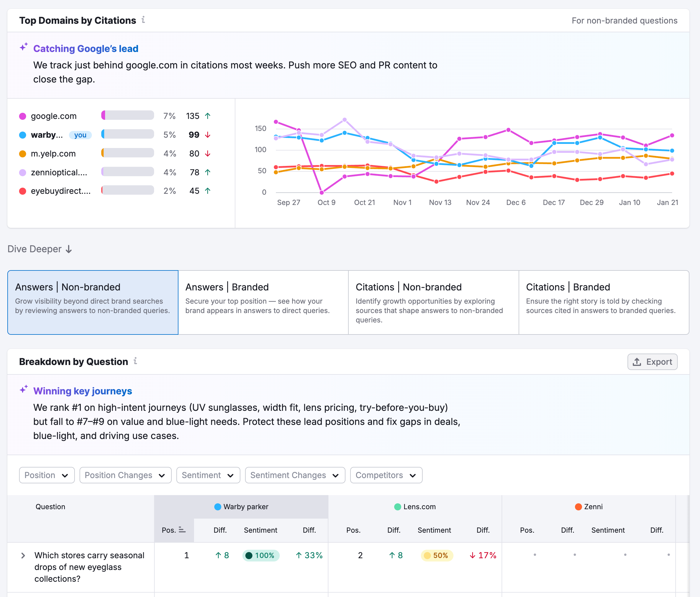Viewport: 700px width, 597px height.
Task: Click the Export button
Action: click(652, 362)
